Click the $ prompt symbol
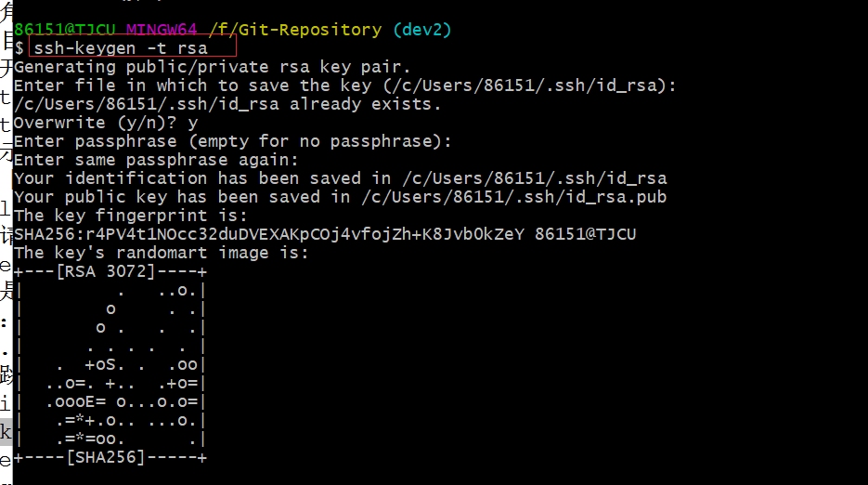868x485 pixels. (19, 48)
